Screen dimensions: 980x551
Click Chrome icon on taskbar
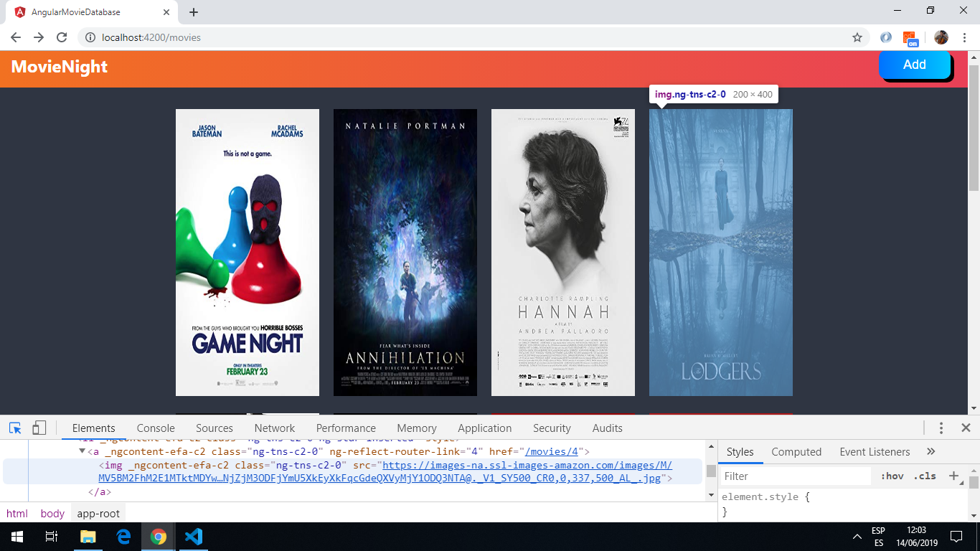(x=159, y=537)
